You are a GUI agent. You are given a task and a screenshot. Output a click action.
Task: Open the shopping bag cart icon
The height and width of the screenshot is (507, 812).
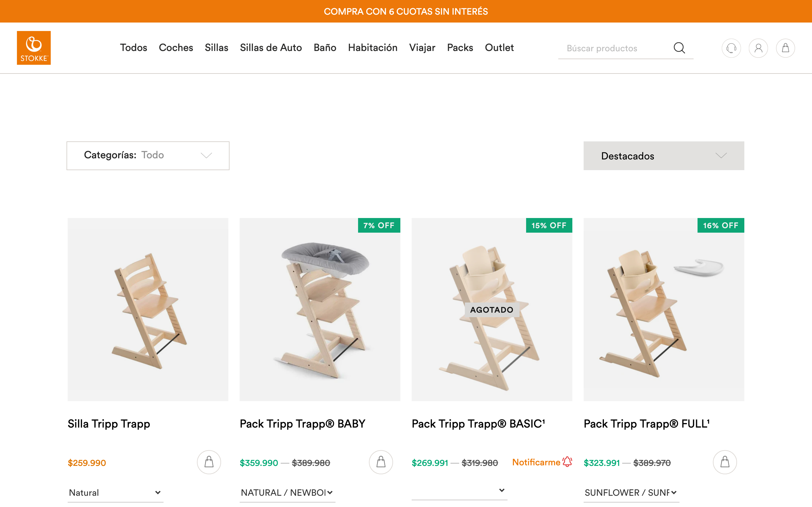[785, 48]
